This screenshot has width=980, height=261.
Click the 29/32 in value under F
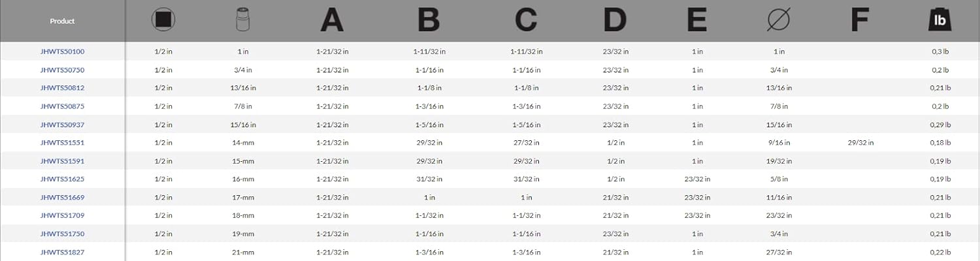click(860, 142)
